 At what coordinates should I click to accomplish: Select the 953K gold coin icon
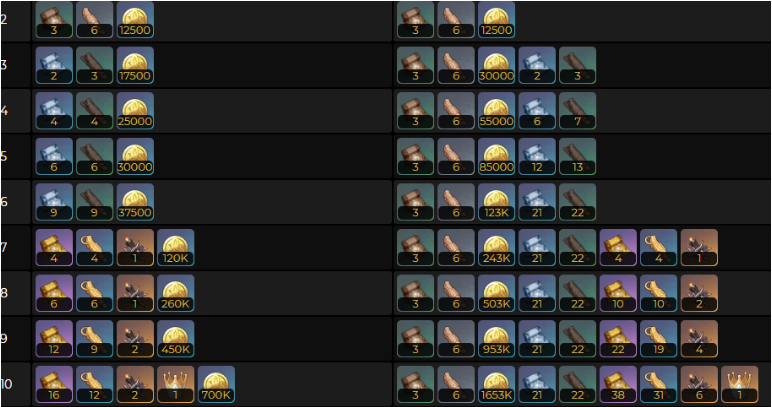tap(497, 339)
